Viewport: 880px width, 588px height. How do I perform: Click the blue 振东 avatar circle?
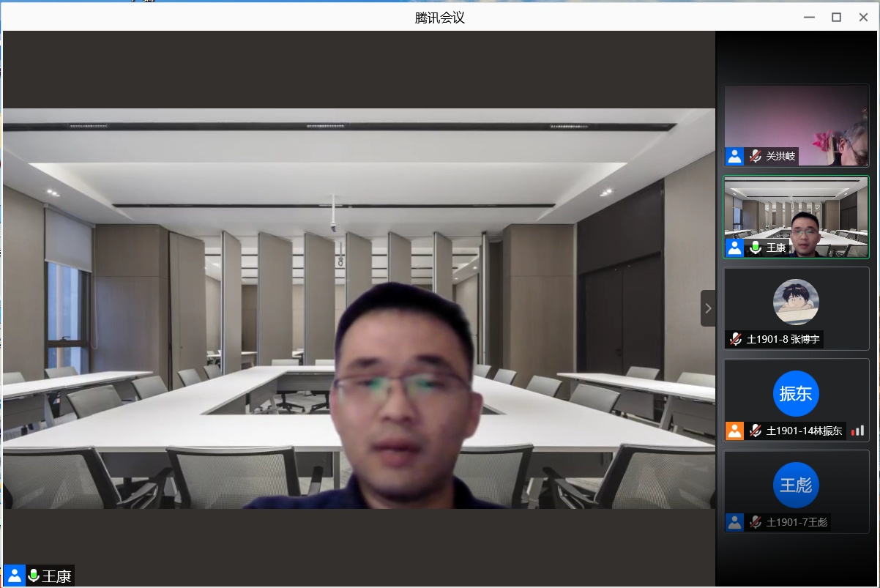[796, 393]
